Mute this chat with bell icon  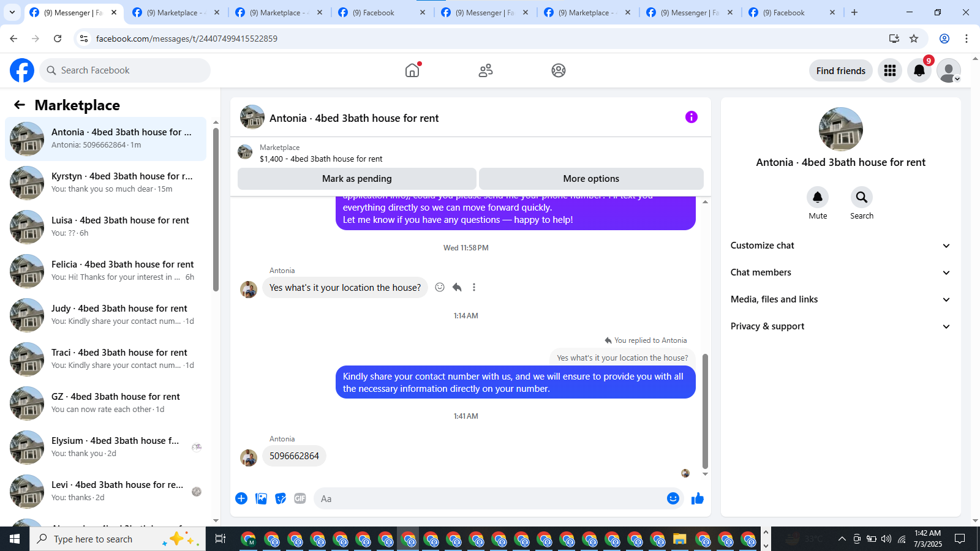click(818, 197)
